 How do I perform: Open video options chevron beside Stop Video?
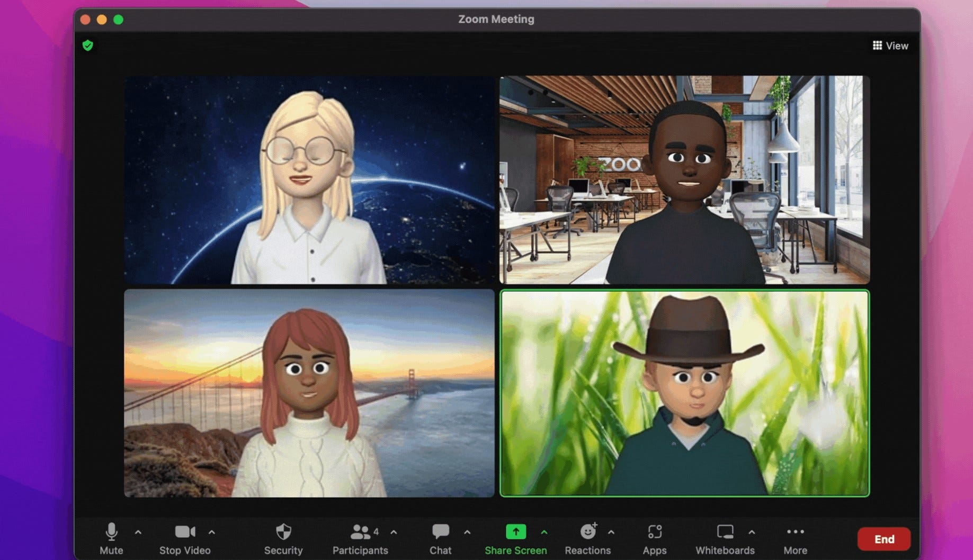click(212, 532)
